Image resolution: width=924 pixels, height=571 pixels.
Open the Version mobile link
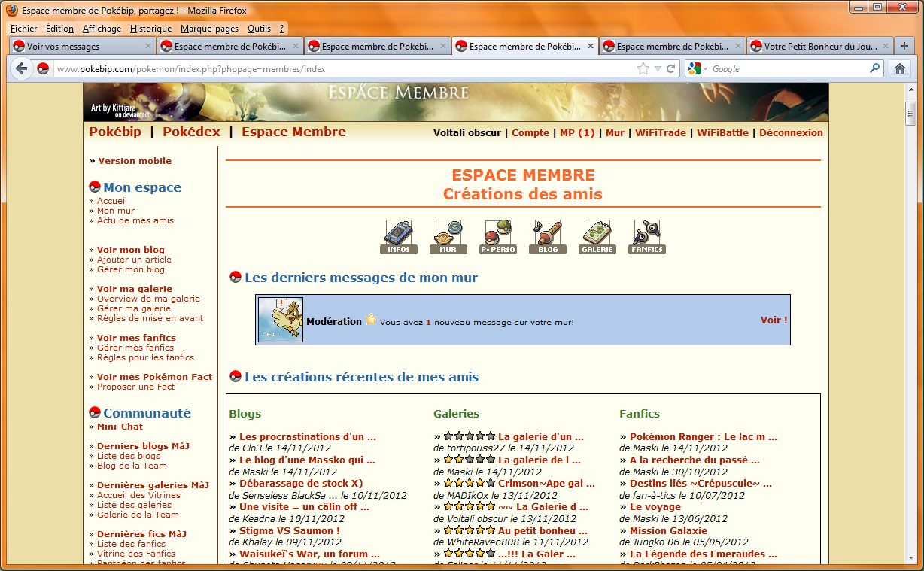pos(135,161)
